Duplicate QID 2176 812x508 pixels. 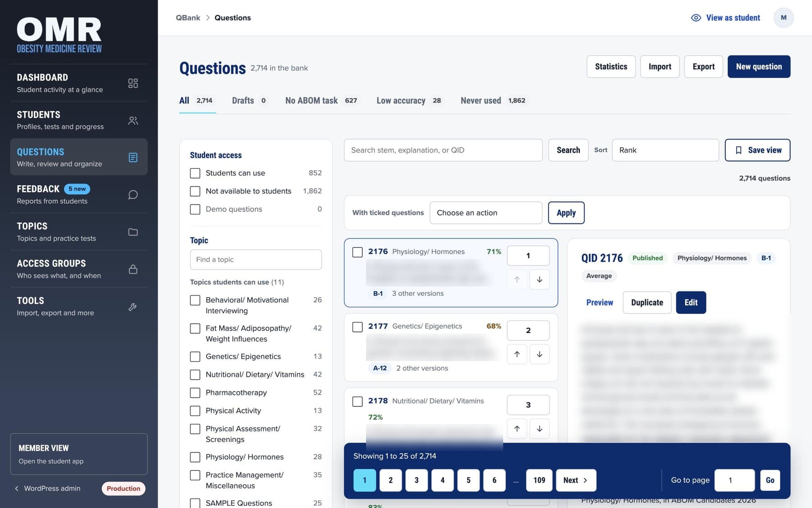(x=647, y=303)
